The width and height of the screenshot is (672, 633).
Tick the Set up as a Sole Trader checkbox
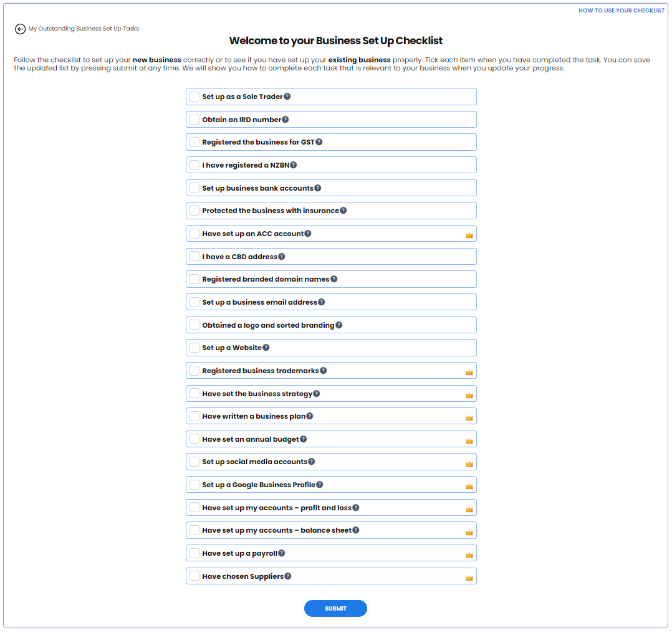pyautogui.click(x=194, y=97)
